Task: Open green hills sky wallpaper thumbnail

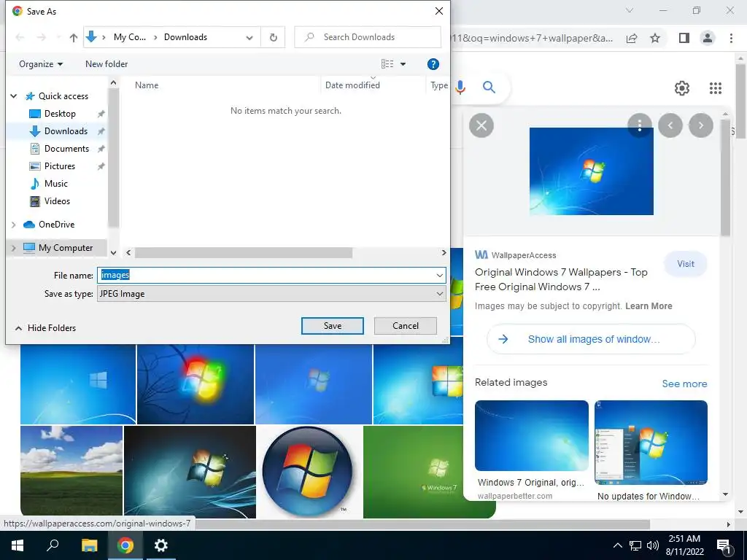Action: click(x=71, y=472)
